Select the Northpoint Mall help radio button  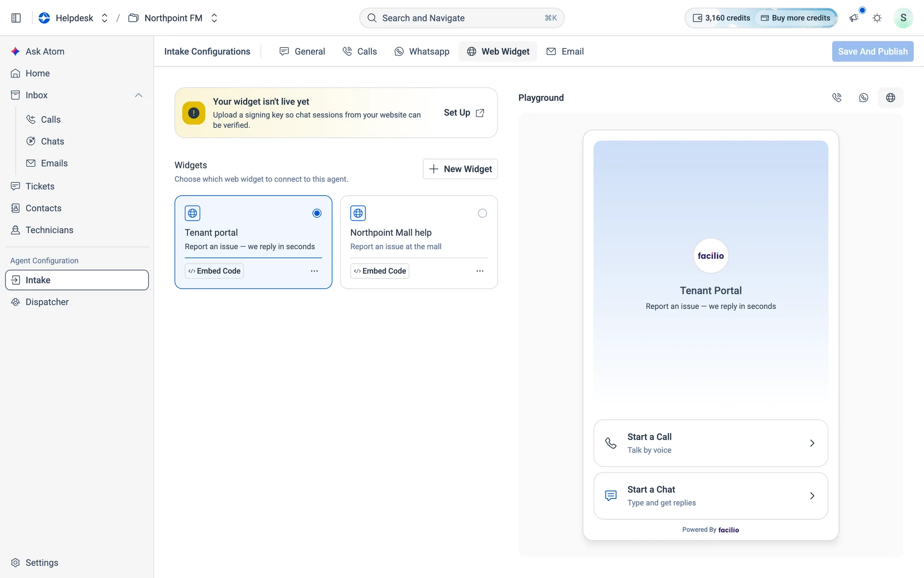click(x=482, y=213)
